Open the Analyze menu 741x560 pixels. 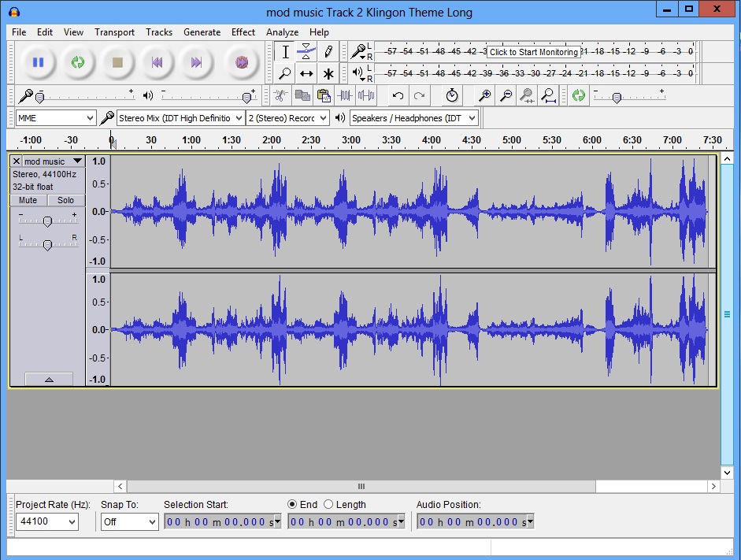coord(282,32)
